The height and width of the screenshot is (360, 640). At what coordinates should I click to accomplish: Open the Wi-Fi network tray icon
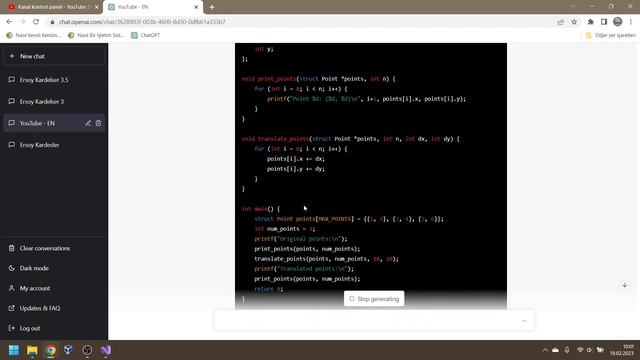click(x=580, y=350)
